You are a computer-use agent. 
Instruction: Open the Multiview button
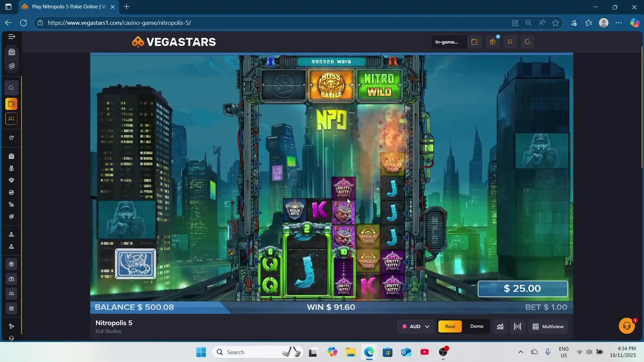click(548, 327)
